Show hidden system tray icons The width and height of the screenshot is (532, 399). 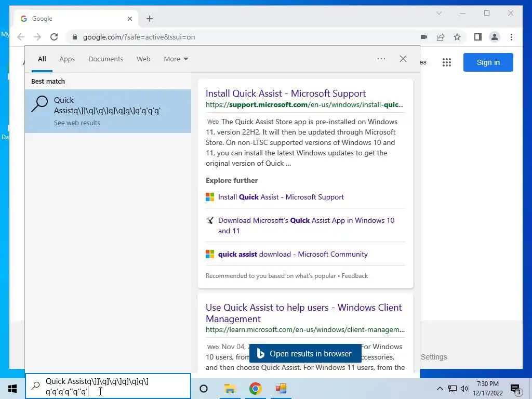(x=440, y=389)
